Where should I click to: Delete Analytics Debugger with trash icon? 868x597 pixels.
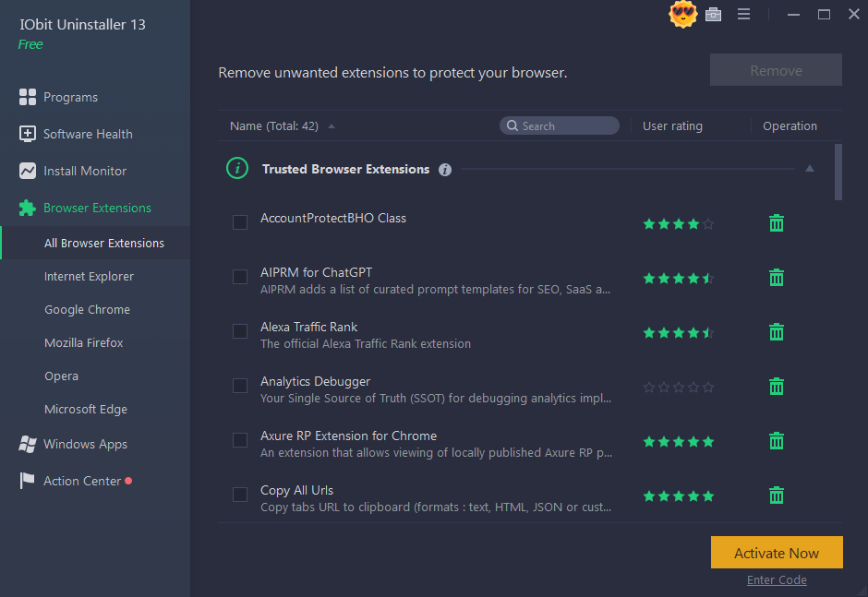776,387
